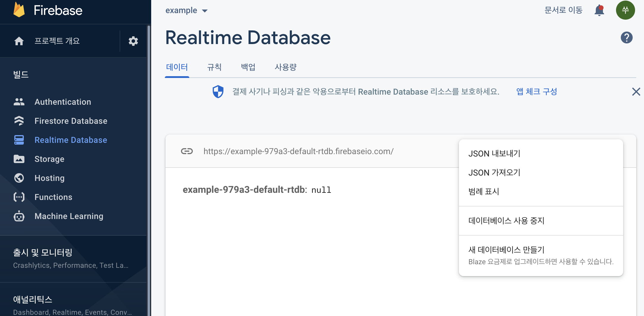Collapse the 빌드 section header
The width and height of the screenshot is (644, 316).
(21, 74)
